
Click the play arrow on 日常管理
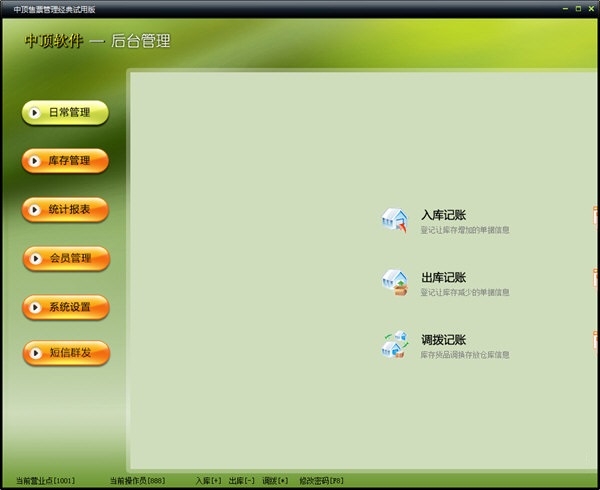click(34, 112)
